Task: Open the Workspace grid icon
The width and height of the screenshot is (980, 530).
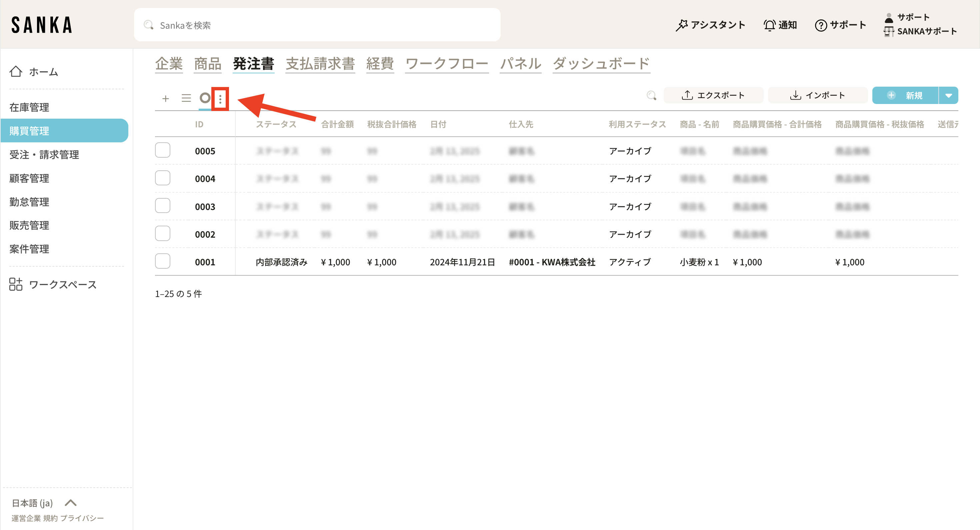Action: [16, 284]
